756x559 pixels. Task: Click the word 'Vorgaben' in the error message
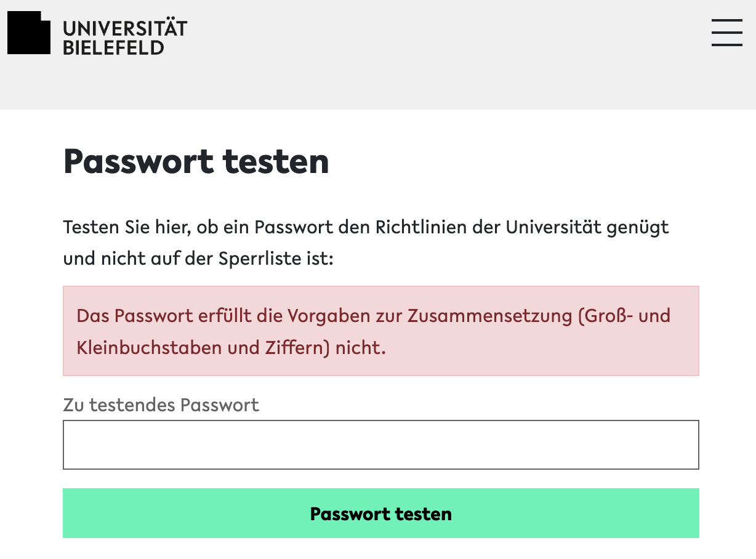[x=323, y=316]
